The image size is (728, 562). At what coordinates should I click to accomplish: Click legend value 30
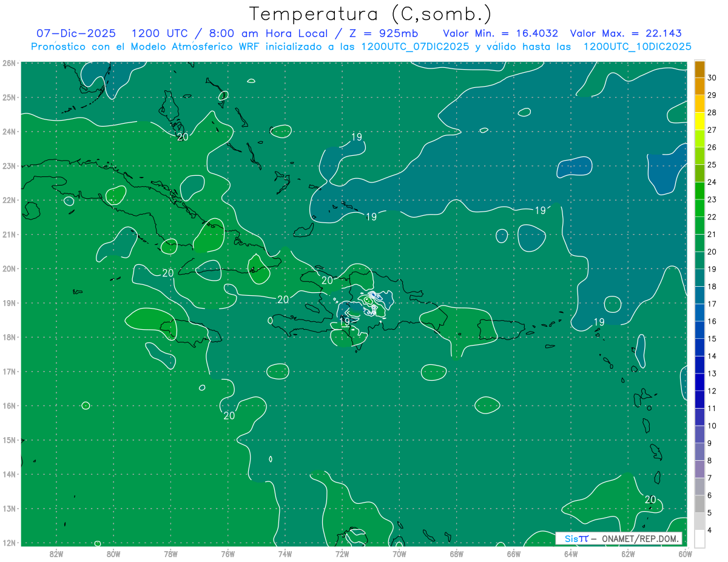click(x=712, y=78)
